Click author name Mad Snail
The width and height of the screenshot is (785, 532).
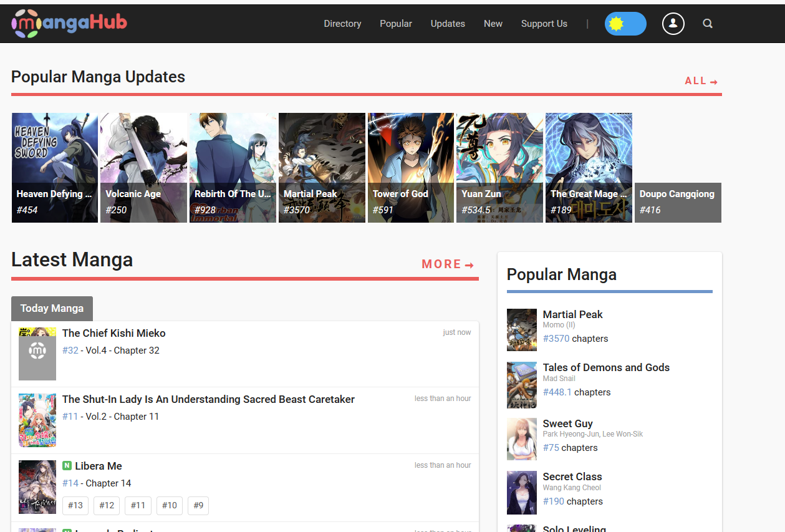coord(559,379)
